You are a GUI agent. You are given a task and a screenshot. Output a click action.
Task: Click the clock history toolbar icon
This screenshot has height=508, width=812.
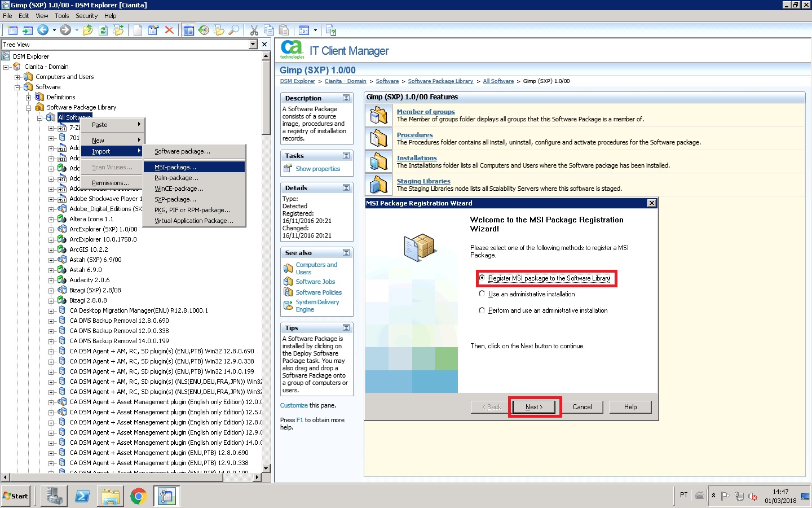click(204, 30)
